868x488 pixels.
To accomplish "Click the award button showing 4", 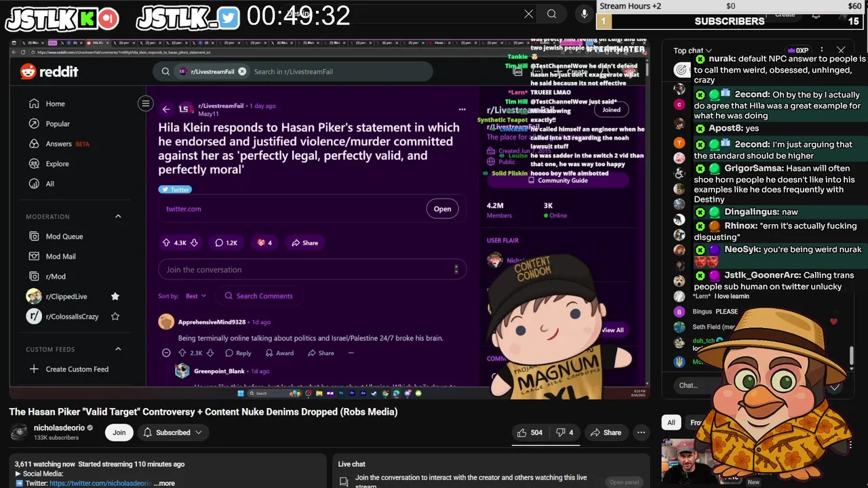I will [x=264, y=243].
